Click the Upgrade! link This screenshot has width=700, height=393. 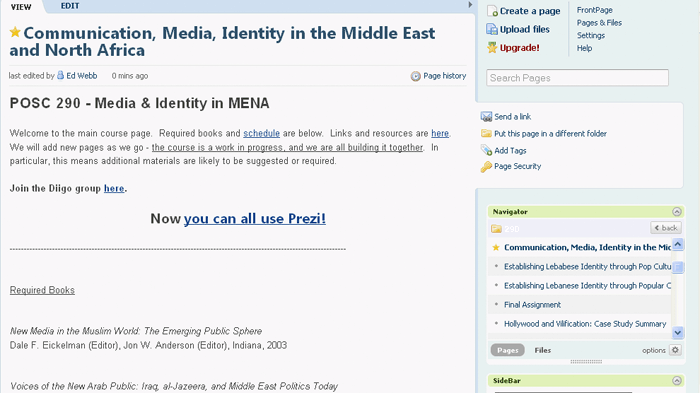[x=520, y=48]
